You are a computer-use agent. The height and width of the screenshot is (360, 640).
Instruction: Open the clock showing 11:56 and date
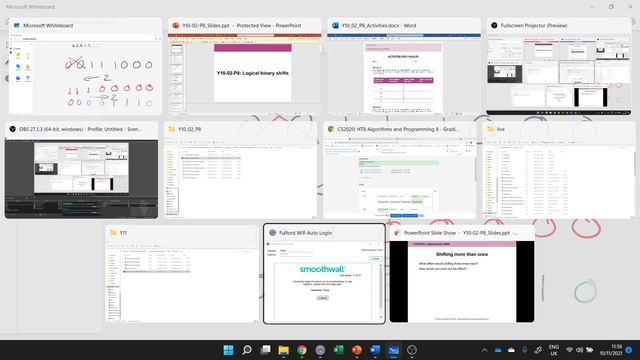[x=611, y=350]
